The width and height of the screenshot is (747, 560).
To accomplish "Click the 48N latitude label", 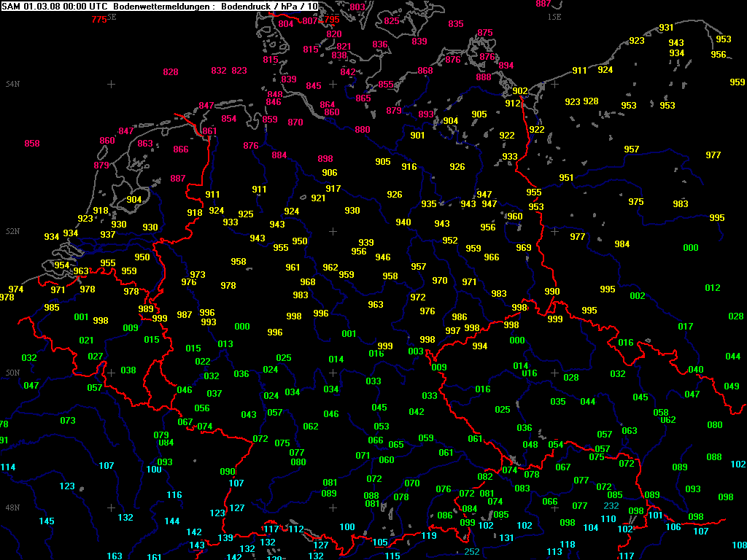I will (12, 507).
